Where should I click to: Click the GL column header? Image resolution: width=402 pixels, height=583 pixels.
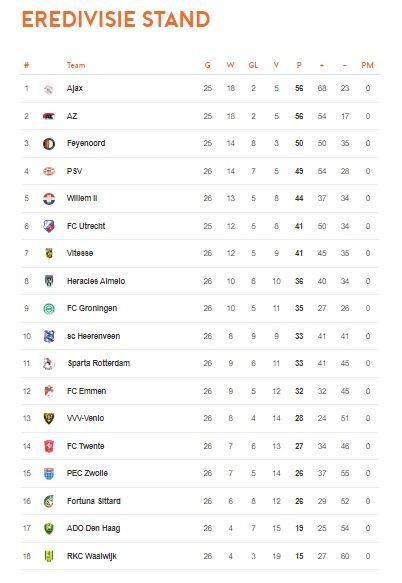(x=253, y=65)
